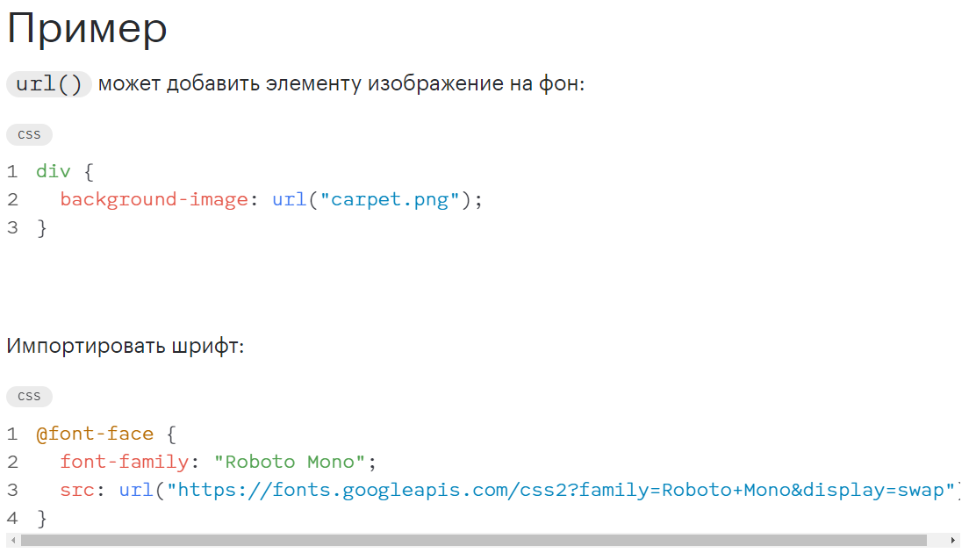Click the horizontal scrollbar thumb
The height and width of the screenshot is (560, 969).
[x=474, y=541]
